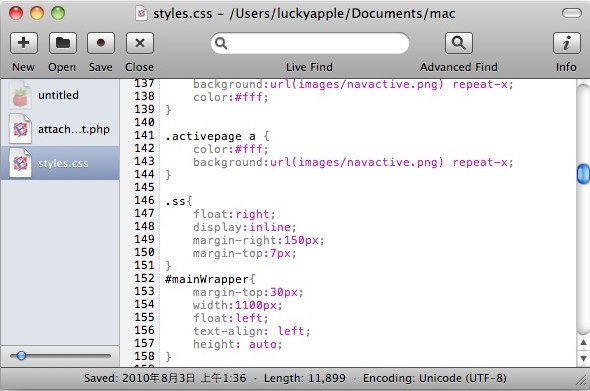Click the magnifier inside the Live Find field
Image resolution: width=590 pixels, height=391 pixels.
pos(221,44)
